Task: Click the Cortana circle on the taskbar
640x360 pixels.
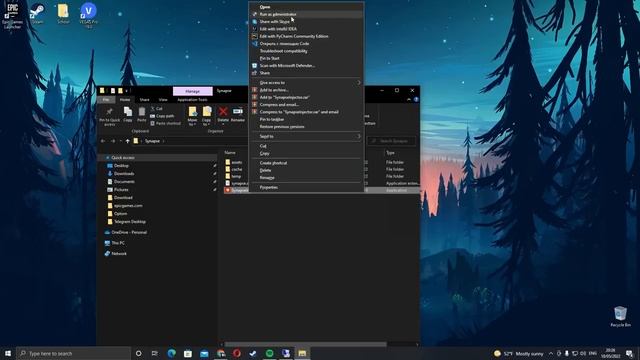Action: 138,353
